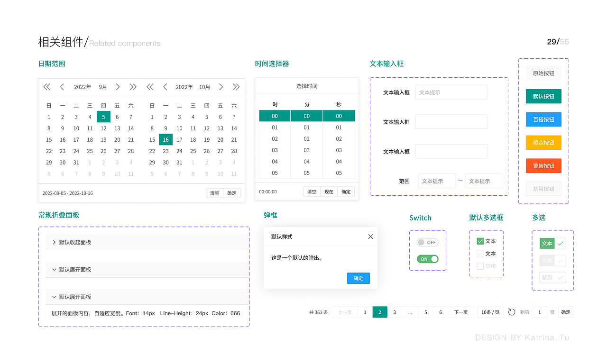Click the next-month chevron beside 9月

pos(118,87)
